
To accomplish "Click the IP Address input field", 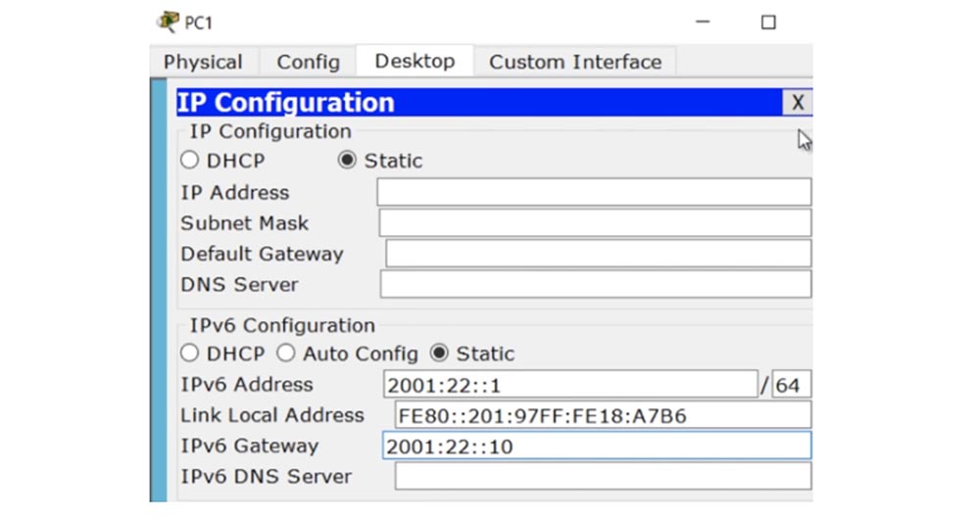I will [594, 192].
